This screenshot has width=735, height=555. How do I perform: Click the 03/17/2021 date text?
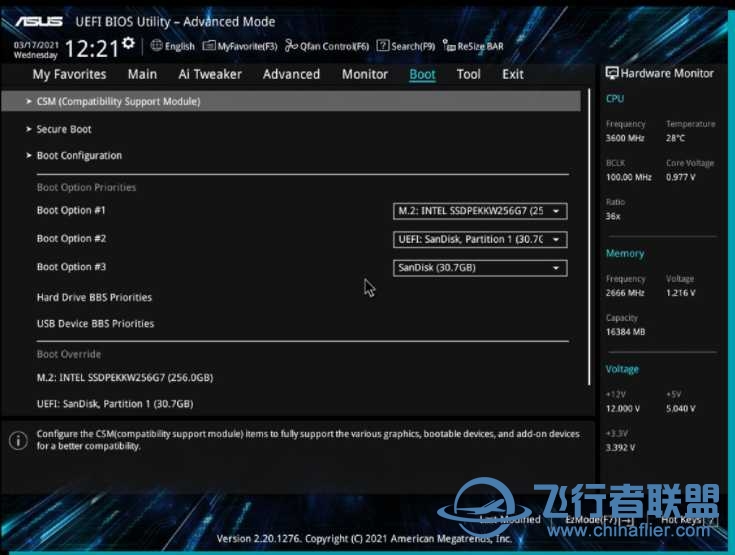pyautogui.click(x=36, y=45)
